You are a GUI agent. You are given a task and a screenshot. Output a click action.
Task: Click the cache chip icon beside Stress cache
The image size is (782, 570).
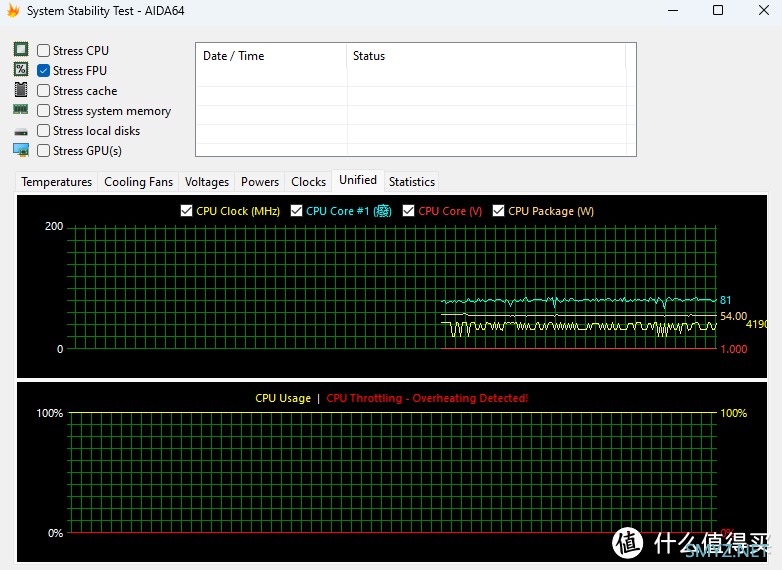pyautogui.click(x=21, y=90)
